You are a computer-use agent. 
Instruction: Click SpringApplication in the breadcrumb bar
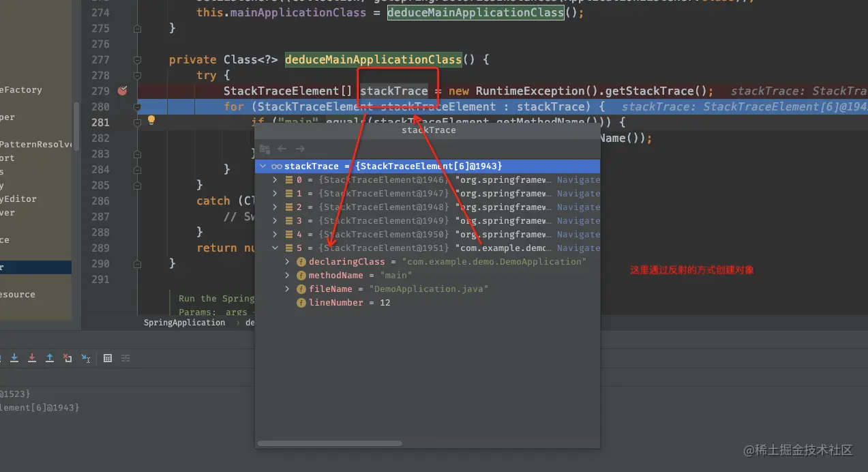tap(184, 323)
